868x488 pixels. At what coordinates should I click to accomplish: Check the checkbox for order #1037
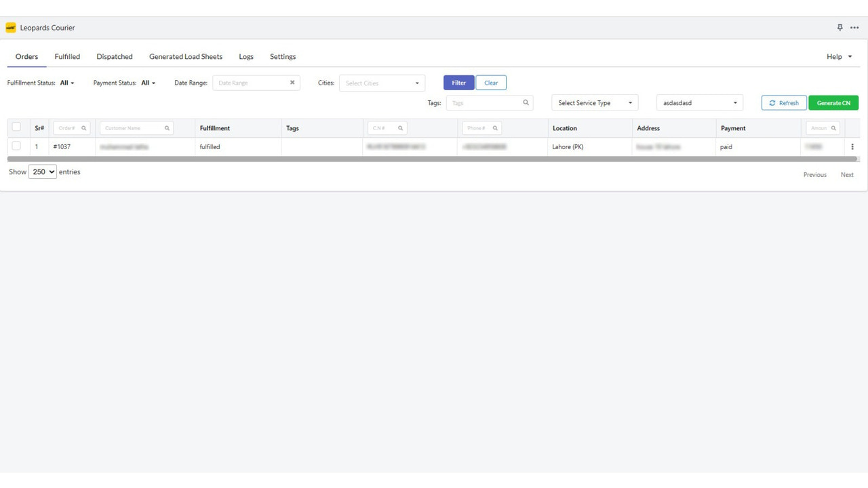[16, 146]
